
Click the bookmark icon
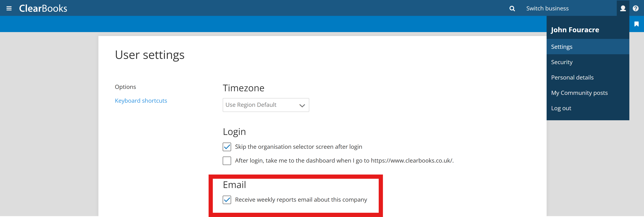pyautogui.click(x=637, y=24)
